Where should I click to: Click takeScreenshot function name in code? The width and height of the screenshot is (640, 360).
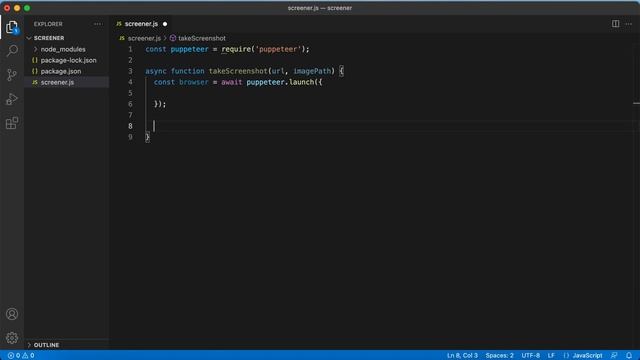point(238,71)
